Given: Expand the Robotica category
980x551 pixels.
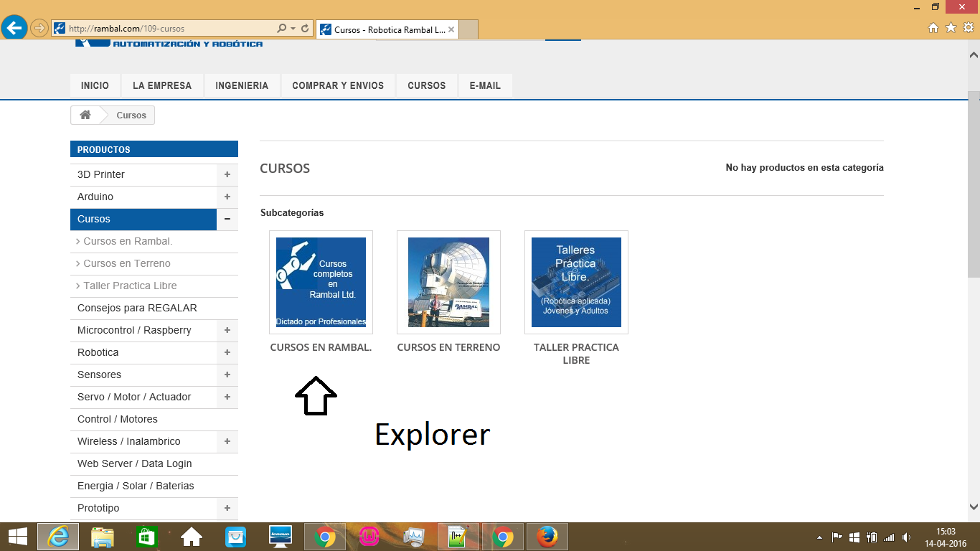Looking at the screenshot, I should [x=227, y=352].
